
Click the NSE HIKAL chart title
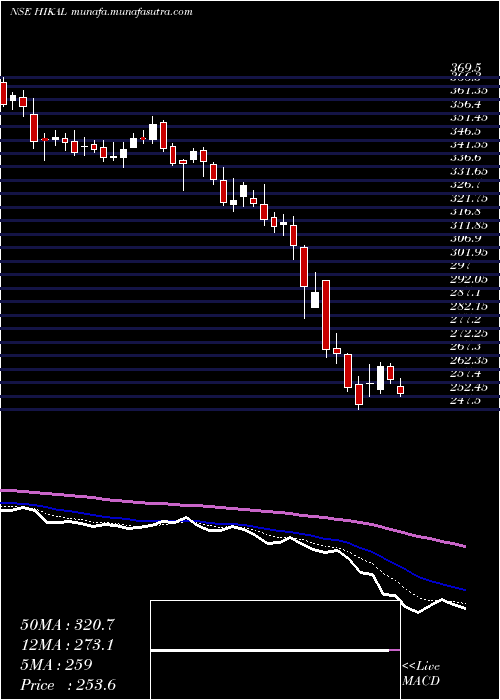tap(38, 12)
